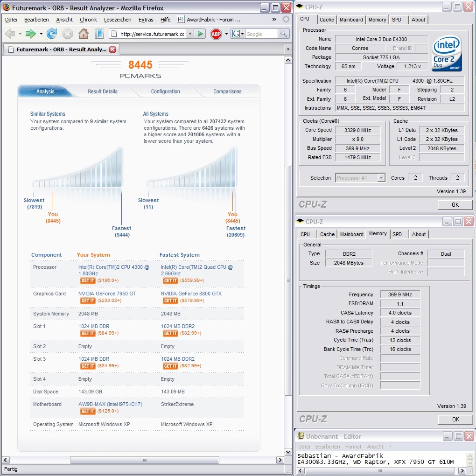476x476 pixels.
Task: Open the NVIDIA GeForce 8800 GTX link
Action: (191, 294)
